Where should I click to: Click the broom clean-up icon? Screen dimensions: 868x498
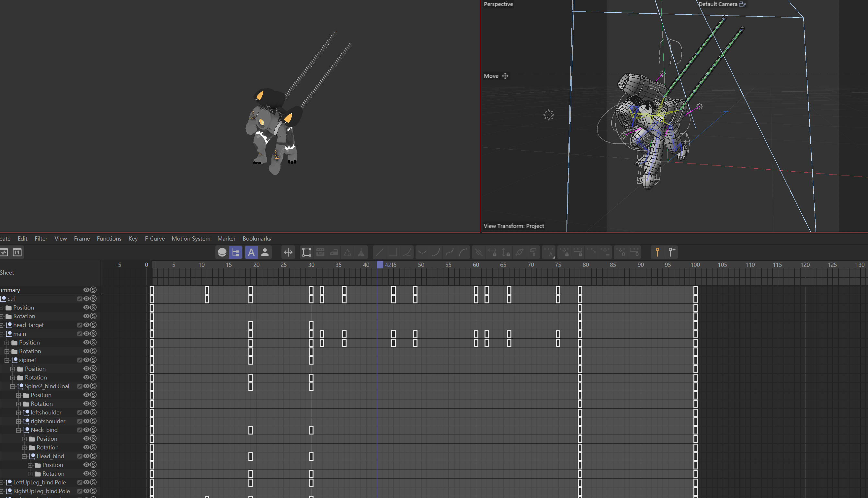(361, 253)
